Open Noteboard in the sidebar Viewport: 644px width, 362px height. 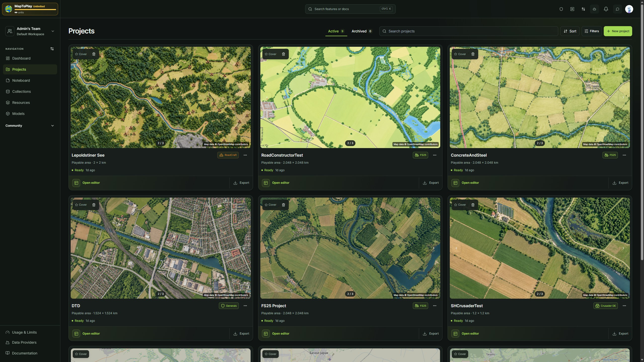pos(30,80)
